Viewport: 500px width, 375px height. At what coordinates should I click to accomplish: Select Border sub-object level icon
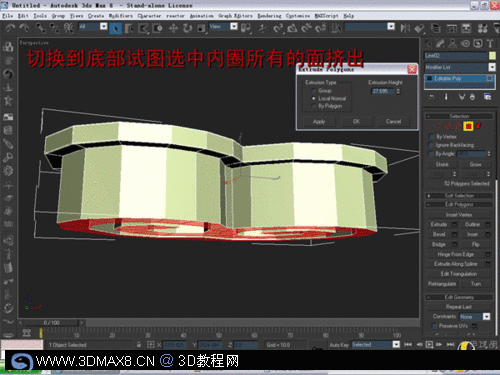pos(458,126)
